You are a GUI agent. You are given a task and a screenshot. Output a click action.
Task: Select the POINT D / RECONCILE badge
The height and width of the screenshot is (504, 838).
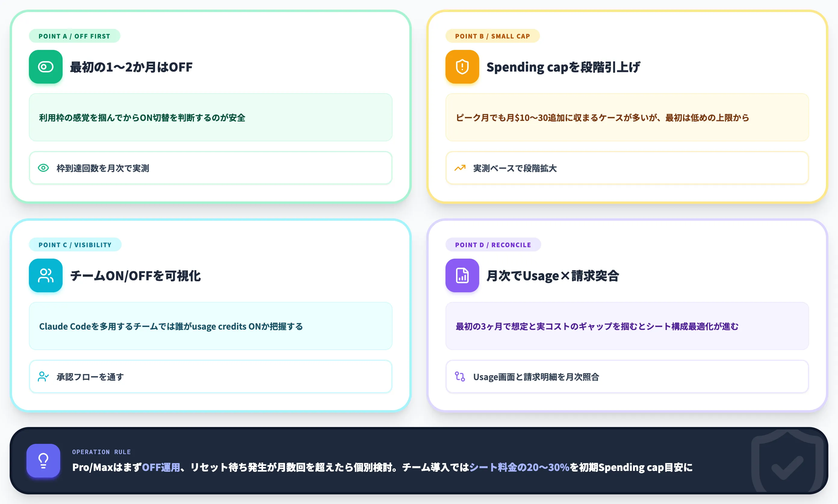click(x=493, y=244)
